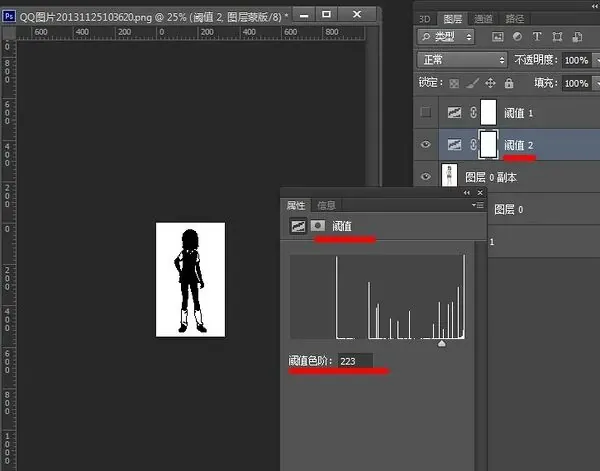Click threshold adjustment icon of 阈值 2 layer
Image resolution: width=600 pixels, height=471 pixels.
[x=454, y=144]
